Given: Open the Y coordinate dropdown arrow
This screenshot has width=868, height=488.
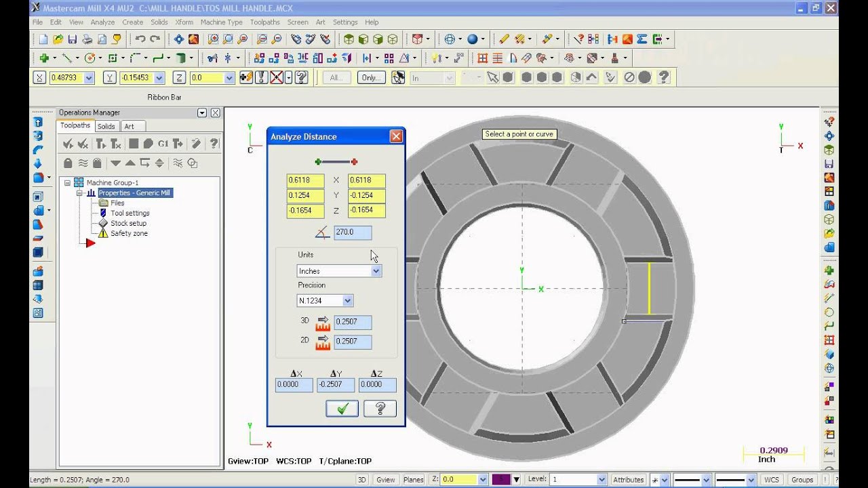Looking at the screenshot, I should (159, 78).
